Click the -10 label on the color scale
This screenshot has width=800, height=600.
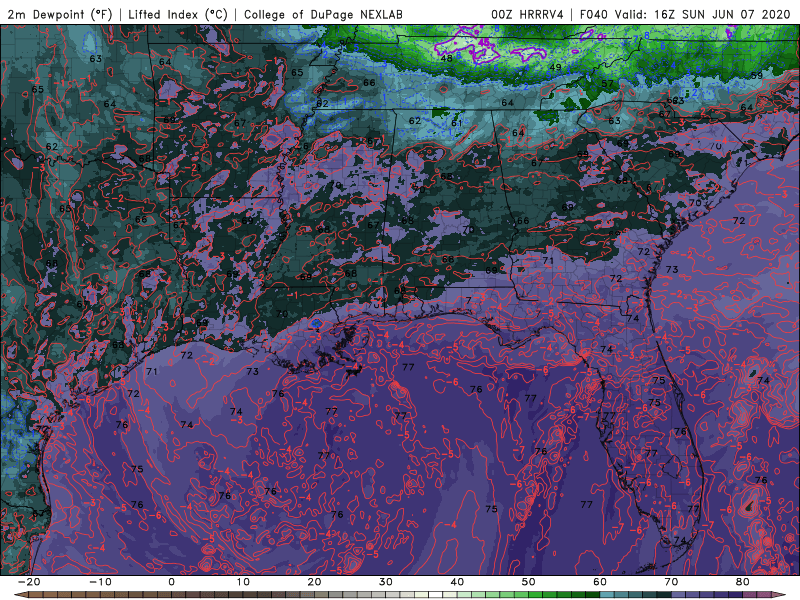coord(100,582)
